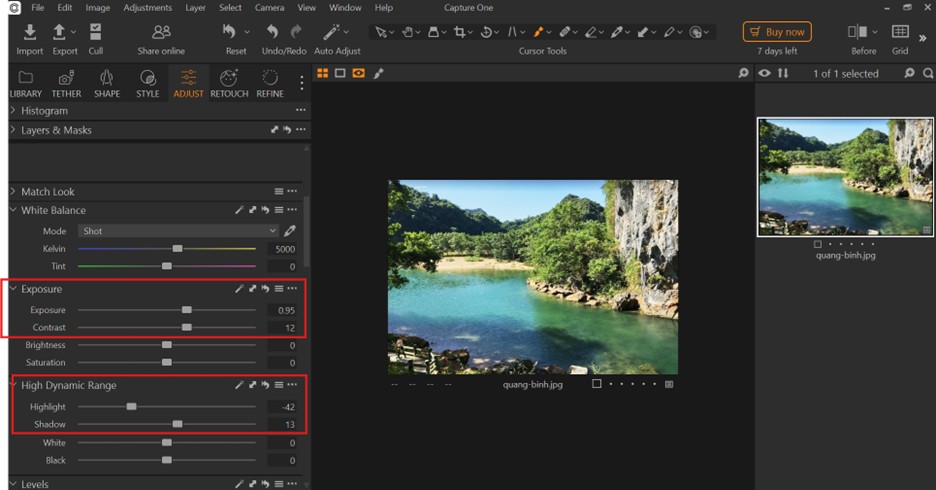Click the Shadow value field 13
This screenshot has height=490, width=936.
point(283,424)
